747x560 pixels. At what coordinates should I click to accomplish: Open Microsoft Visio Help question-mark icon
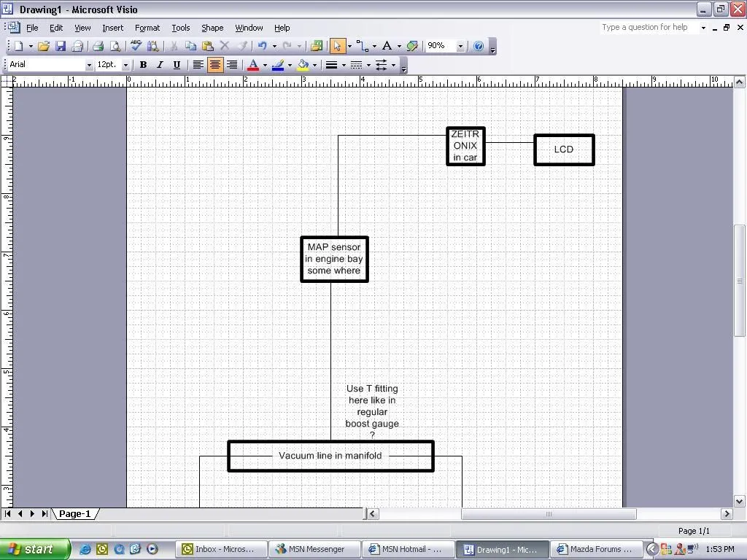coord(479,46)
